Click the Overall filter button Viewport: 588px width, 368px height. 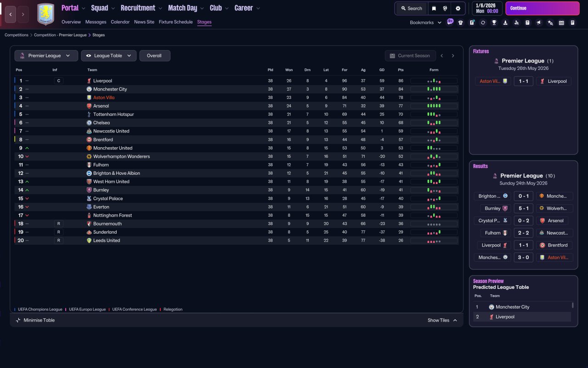(x=155, y=56)
